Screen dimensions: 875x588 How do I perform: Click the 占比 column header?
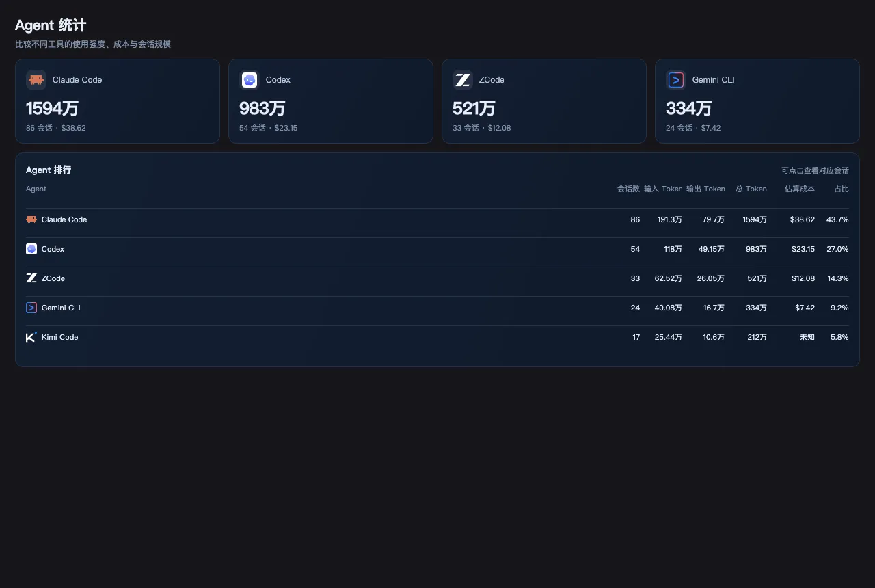[x=842, y=189]
